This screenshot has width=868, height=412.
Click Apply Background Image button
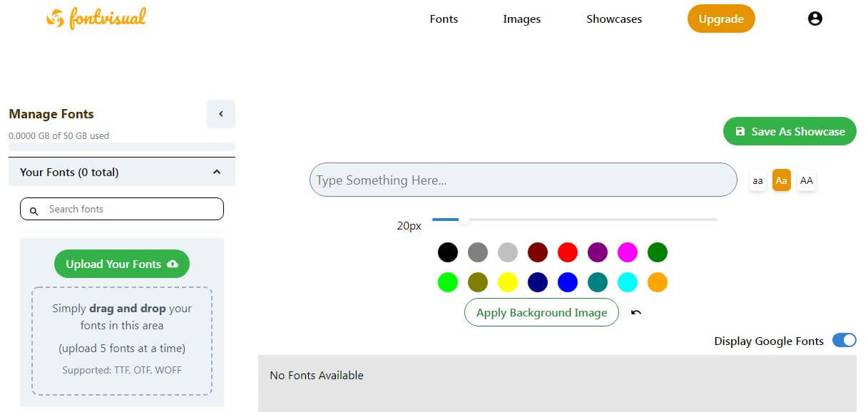click(x=541, y=312)
